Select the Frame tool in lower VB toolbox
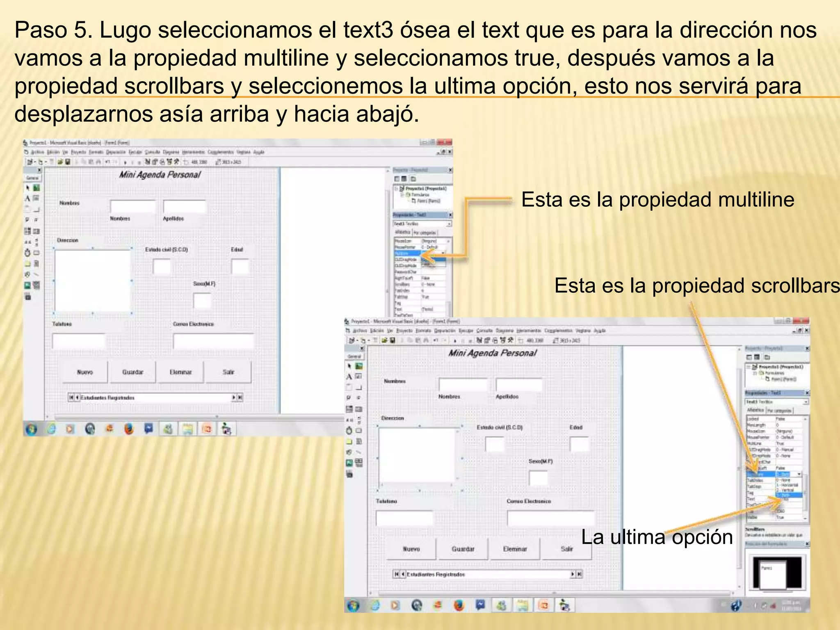Screen dimensions: 840x630 click(349, 387)
